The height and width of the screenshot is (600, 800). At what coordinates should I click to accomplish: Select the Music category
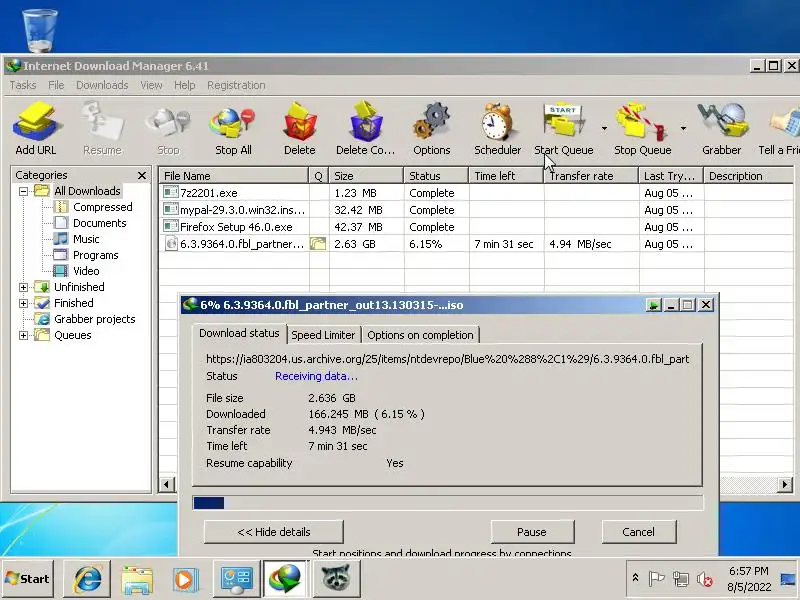pyautogui.click(x=86, y=239)
